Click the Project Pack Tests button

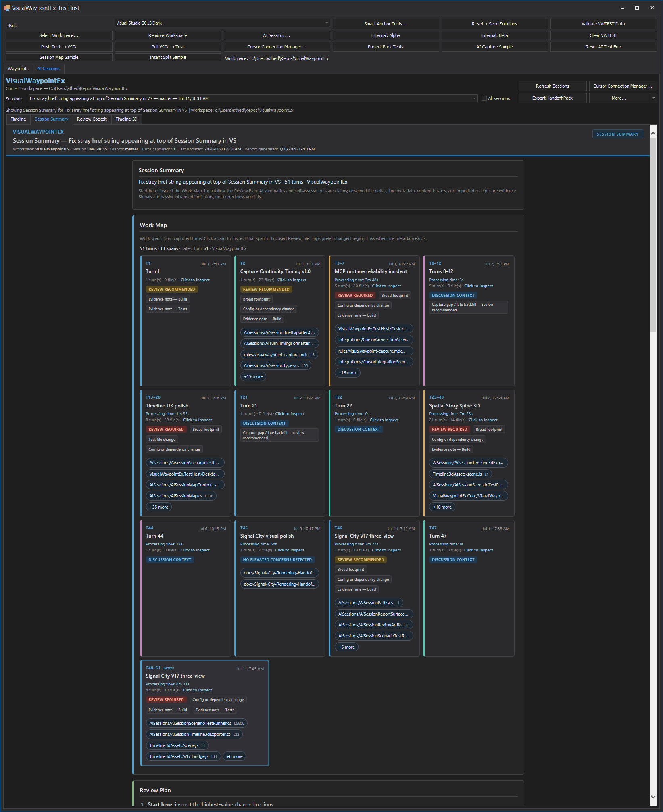coord(386,47)
